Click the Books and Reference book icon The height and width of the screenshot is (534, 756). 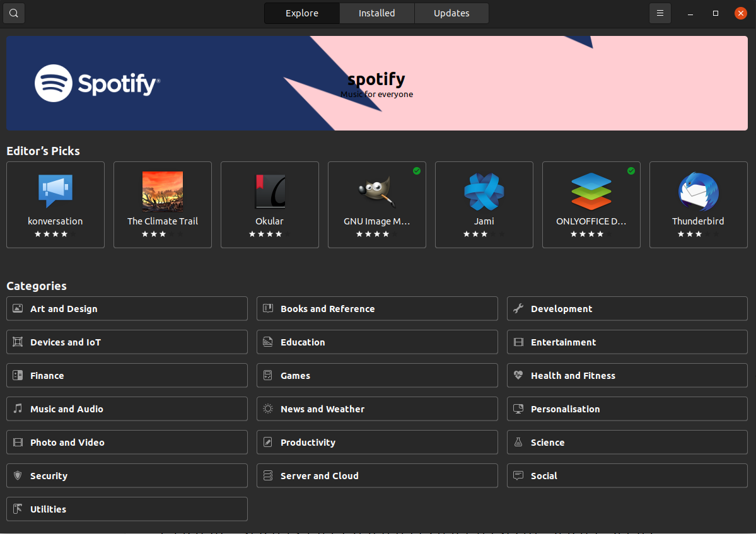coord(268,308)
